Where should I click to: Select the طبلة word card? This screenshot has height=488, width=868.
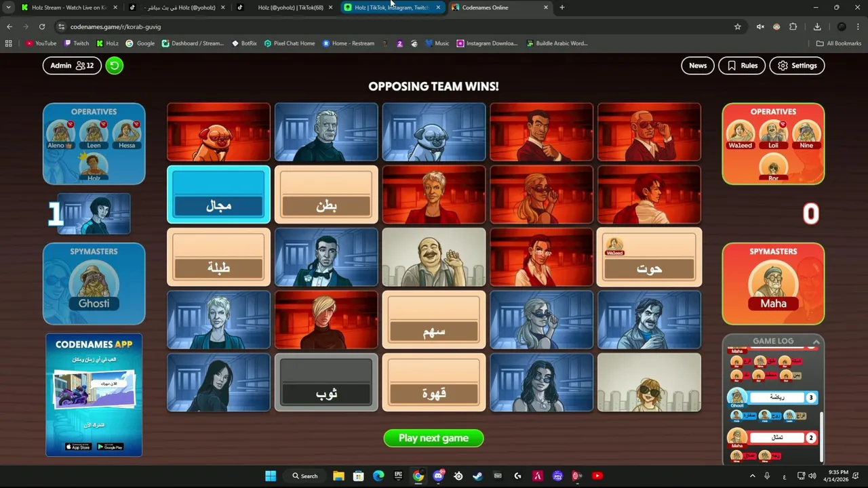click(218, 258)
